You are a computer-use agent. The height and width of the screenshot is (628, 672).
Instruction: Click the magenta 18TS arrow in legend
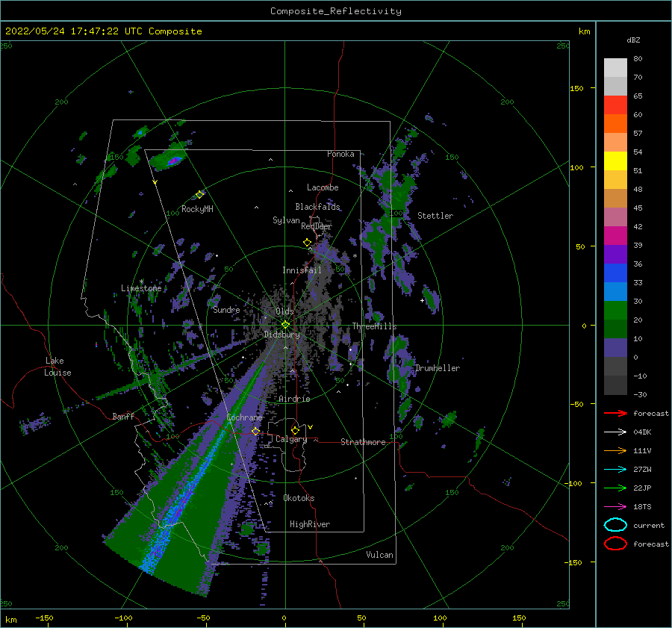[x=615, y=507]
